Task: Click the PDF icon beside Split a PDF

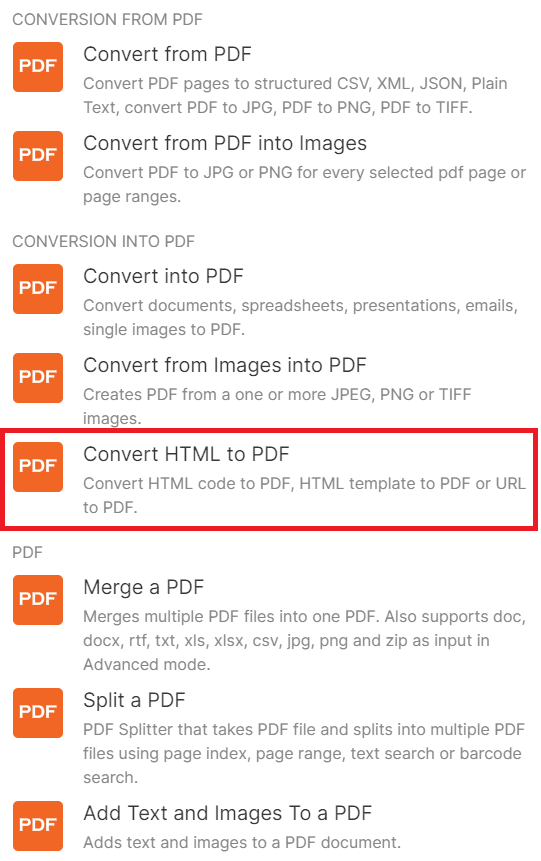Action: point(38,713)
